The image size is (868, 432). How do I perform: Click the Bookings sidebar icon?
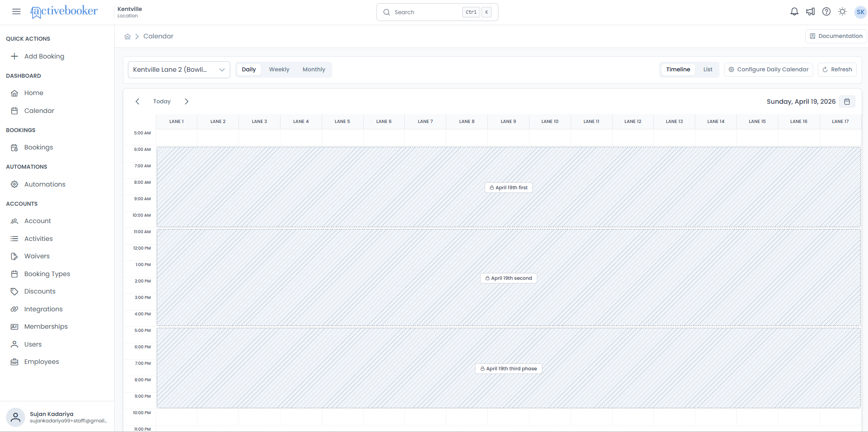tap(15, 147)
